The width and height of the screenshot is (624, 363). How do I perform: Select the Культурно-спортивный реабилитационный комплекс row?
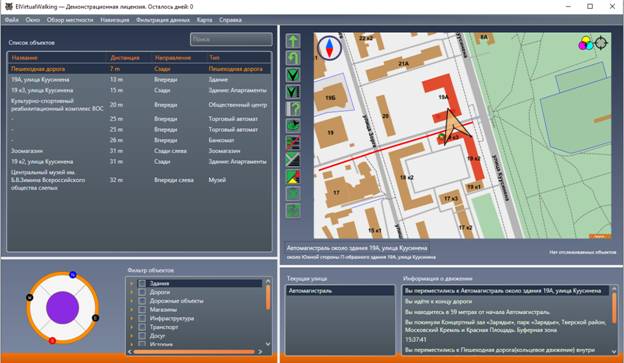139,105
